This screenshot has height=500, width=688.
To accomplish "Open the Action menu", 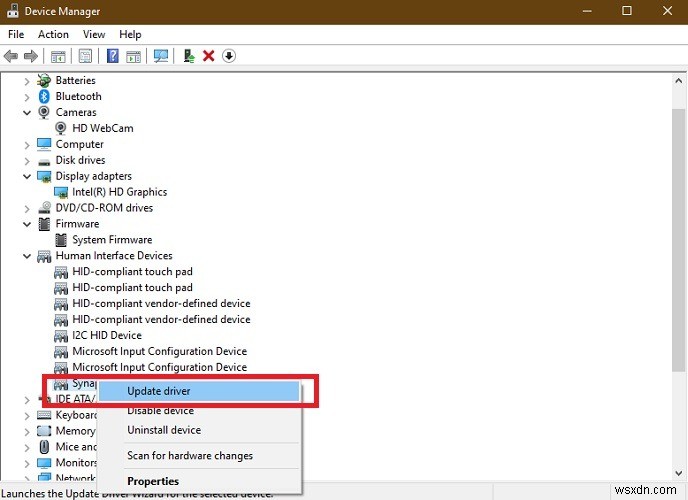I will (x=53, y=34).
